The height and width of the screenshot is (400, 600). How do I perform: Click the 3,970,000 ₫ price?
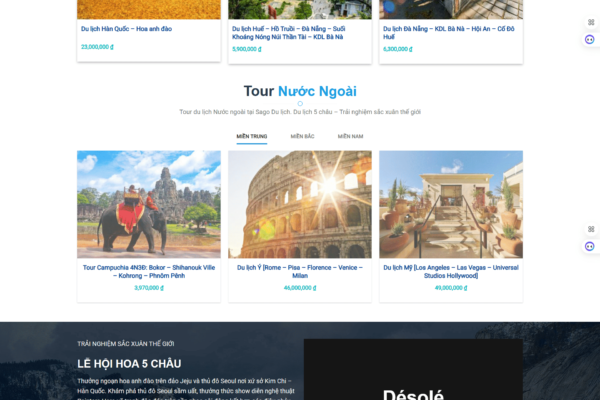click(x=149, y=288)
